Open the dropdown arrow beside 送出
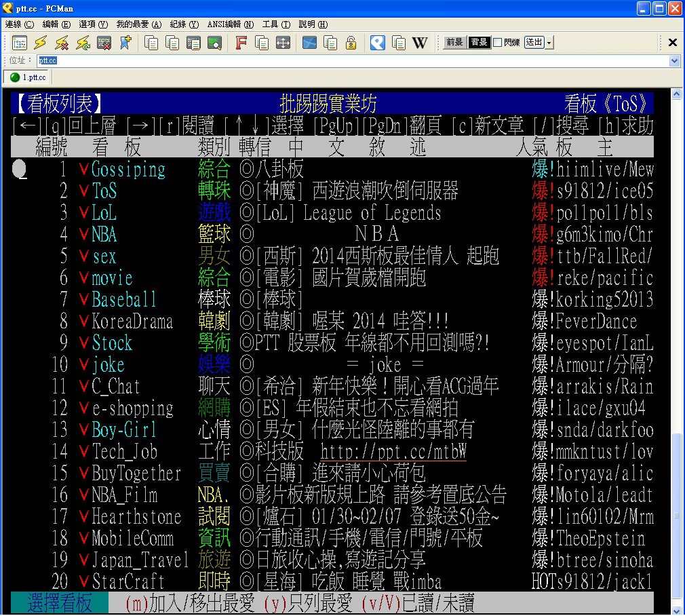Screen dimensions: 685x616 (549, 43)
